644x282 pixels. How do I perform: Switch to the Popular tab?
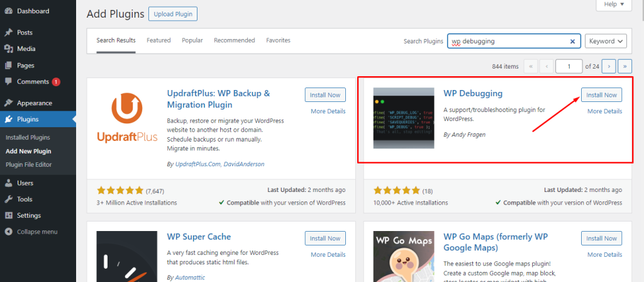pos(192,40)
